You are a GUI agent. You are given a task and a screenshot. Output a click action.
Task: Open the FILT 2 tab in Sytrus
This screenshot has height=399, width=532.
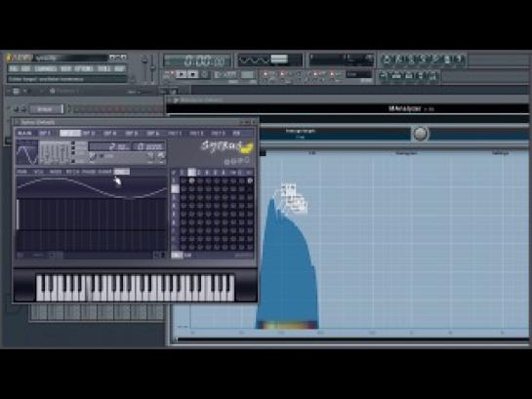196,134
